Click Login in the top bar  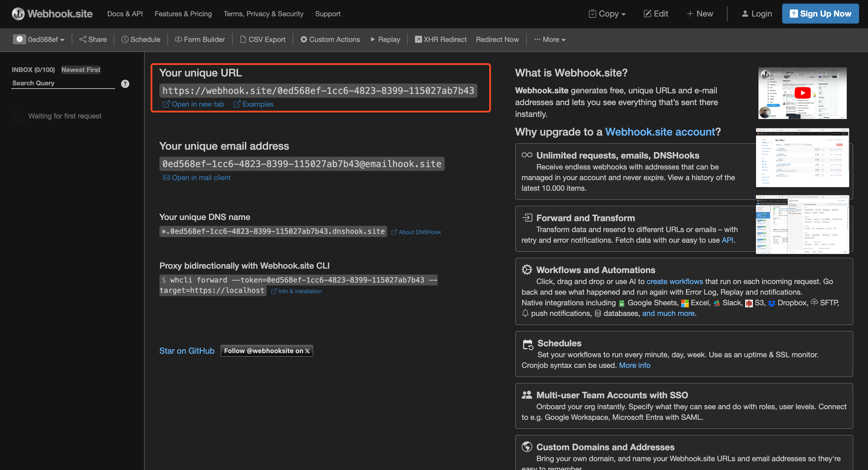[x=756, y=14]
